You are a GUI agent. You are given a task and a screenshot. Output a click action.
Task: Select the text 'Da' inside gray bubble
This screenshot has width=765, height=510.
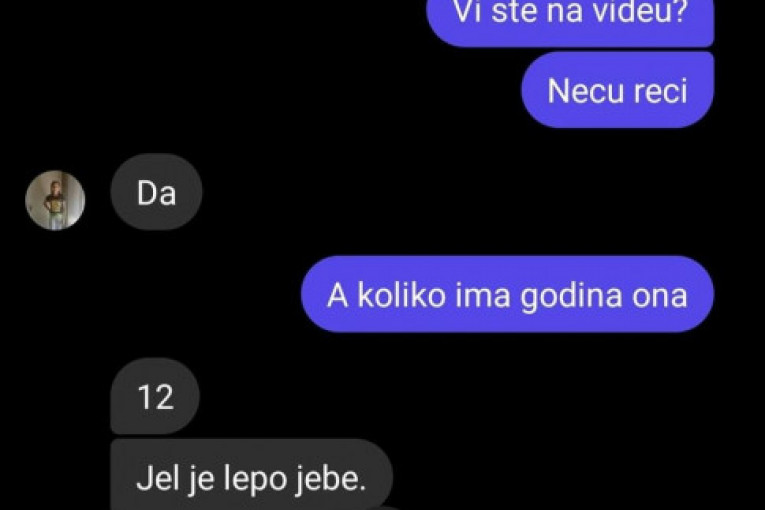(156, 193)
